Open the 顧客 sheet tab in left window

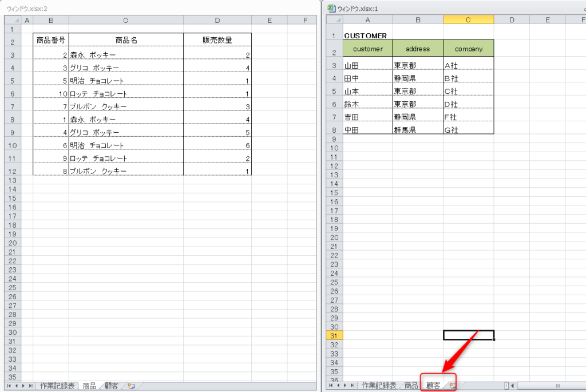coord(111,386)
